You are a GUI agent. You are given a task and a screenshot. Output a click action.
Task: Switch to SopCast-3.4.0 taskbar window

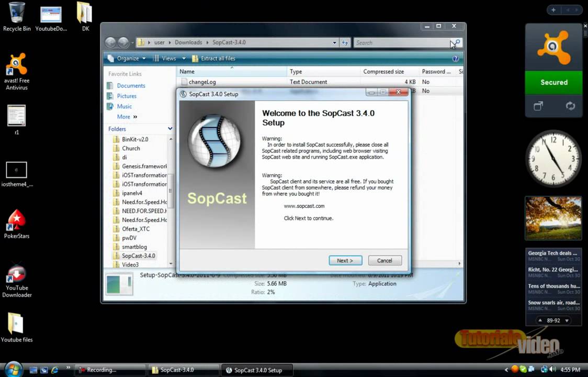click(184, 370)
